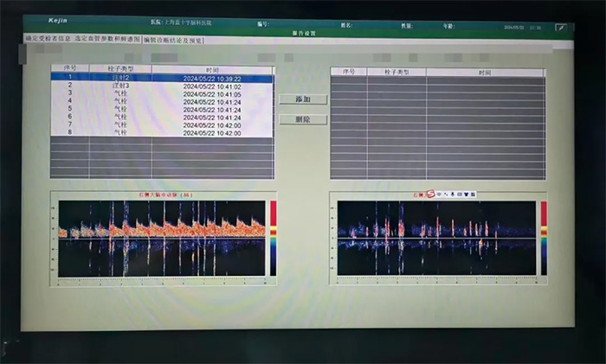
Task: Select row 8 气栓 at 10:42:00
Action: point(162,132)
